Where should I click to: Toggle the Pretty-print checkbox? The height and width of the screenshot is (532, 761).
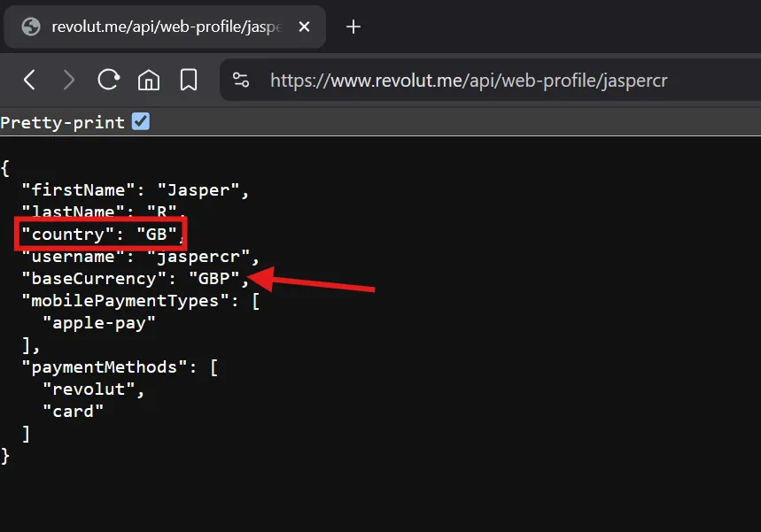(x=141, y=122)
